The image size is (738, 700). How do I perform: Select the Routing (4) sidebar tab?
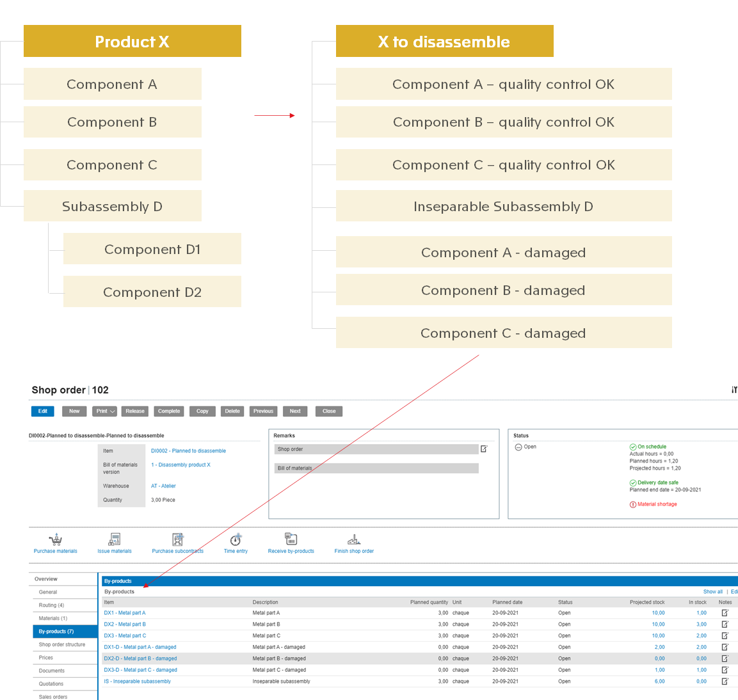pyautogui.click(x=51, y=605)
